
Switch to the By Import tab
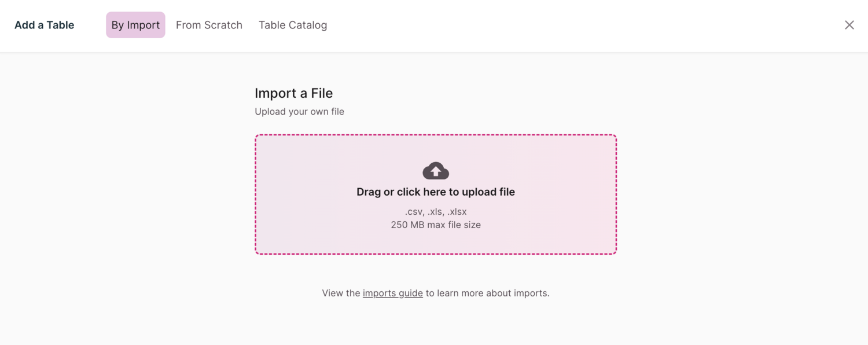(x=135, y=25)
